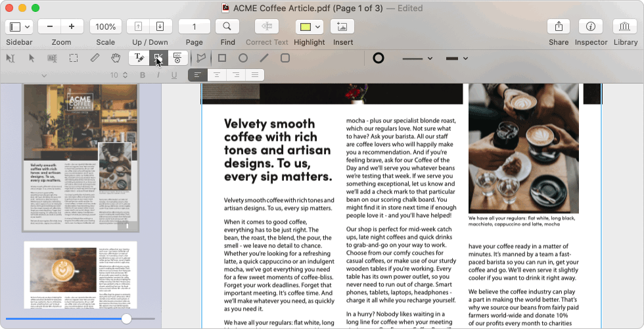Open the Inspector panel

pyautogui.click(x=591, y=27)
